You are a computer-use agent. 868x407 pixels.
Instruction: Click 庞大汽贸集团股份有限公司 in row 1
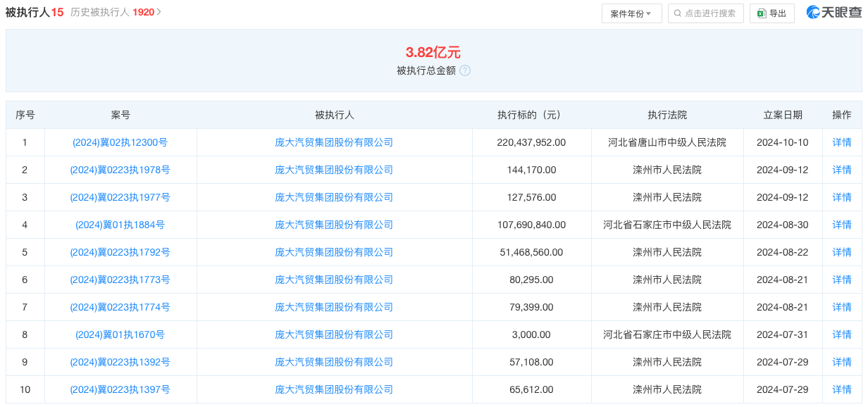[334, 142]
